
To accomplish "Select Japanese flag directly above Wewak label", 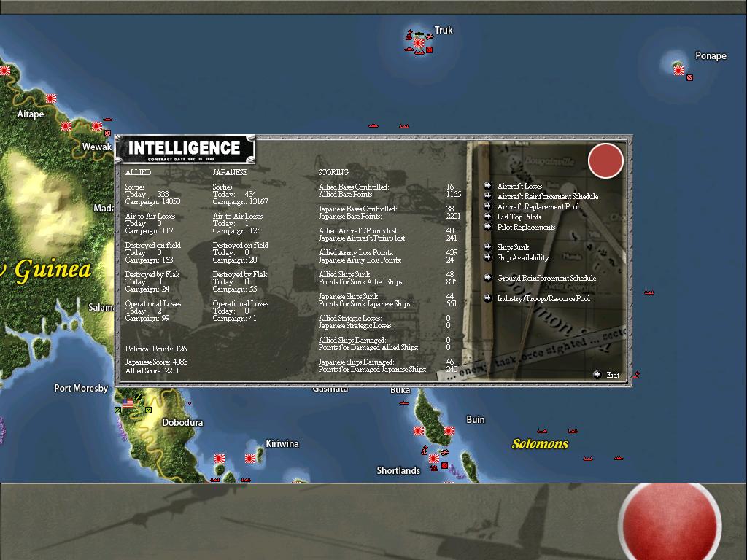I will pos(97,126).
